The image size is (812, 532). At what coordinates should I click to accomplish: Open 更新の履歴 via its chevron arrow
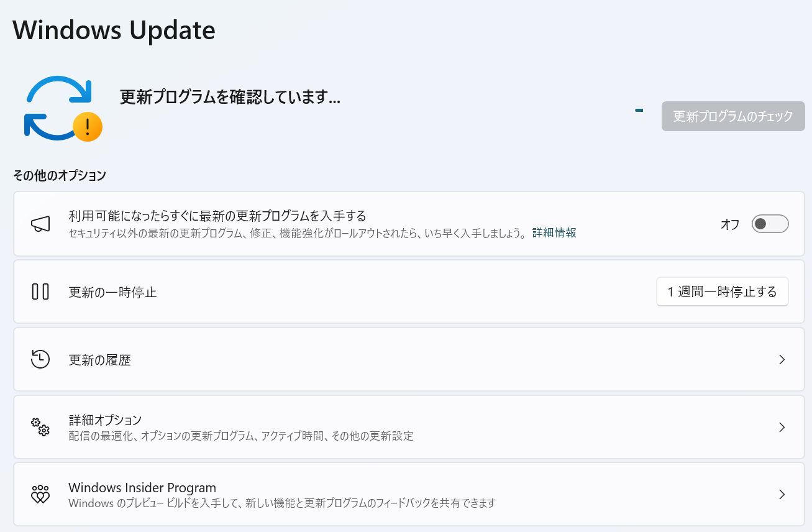(782, 359)
